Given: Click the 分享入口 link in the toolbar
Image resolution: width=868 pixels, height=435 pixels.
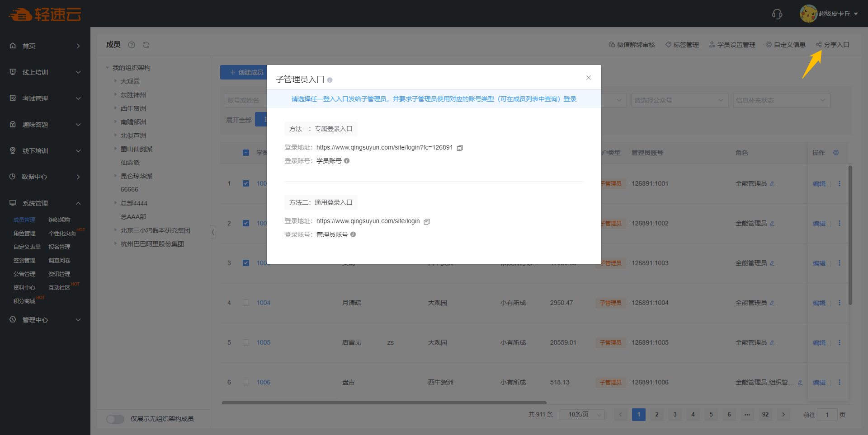Looking at the screenshot, I should point(833,45).
